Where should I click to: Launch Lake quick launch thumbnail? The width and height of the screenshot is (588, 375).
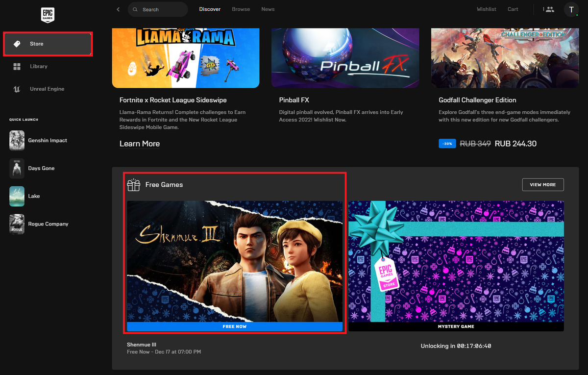17,197
